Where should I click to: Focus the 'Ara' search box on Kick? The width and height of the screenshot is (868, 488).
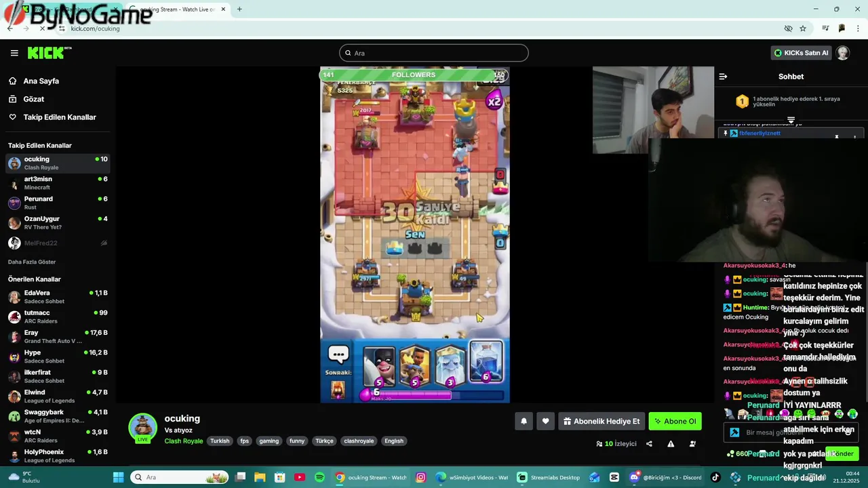tap(434, 53)
